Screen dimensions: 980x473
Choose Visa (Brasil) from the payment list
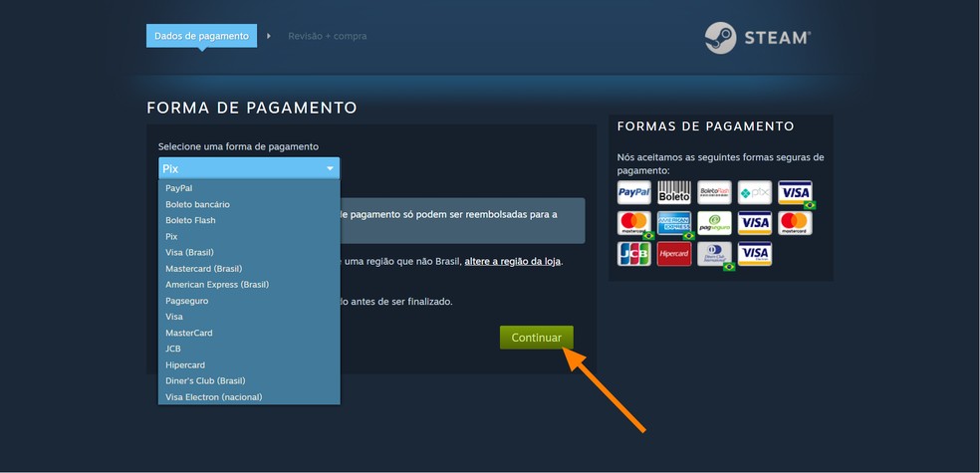pyautogui.click(x=249, y=253)
